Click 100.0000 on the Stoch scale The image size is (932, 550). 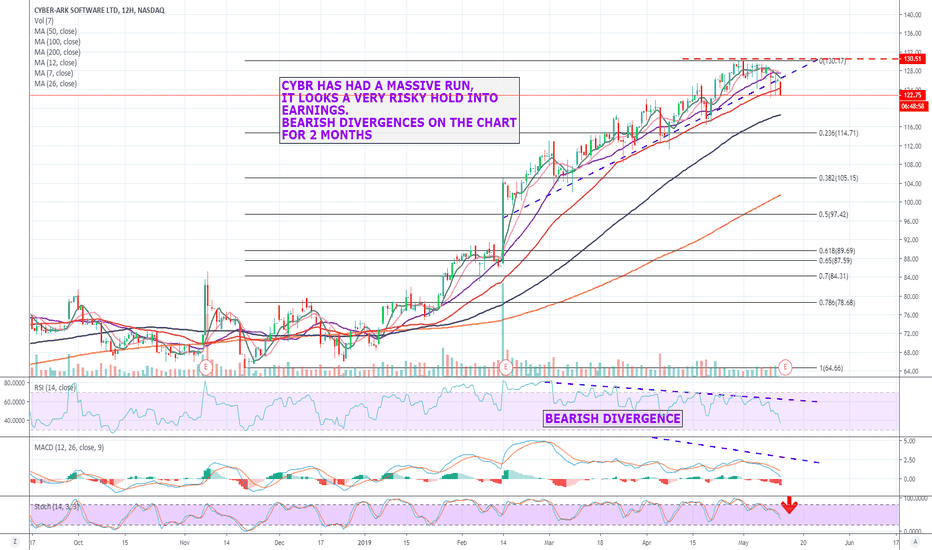click(915, 499)
